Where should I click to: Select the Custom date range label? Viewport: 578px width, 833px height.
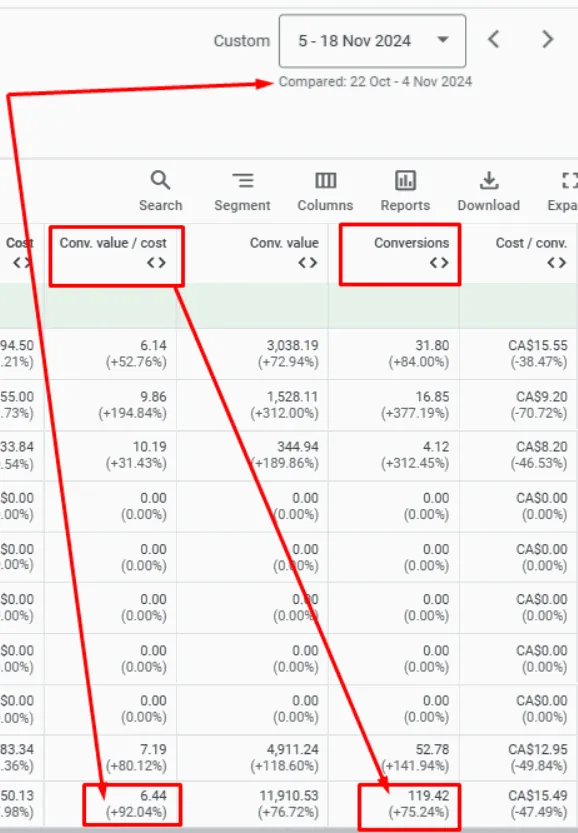242,41
